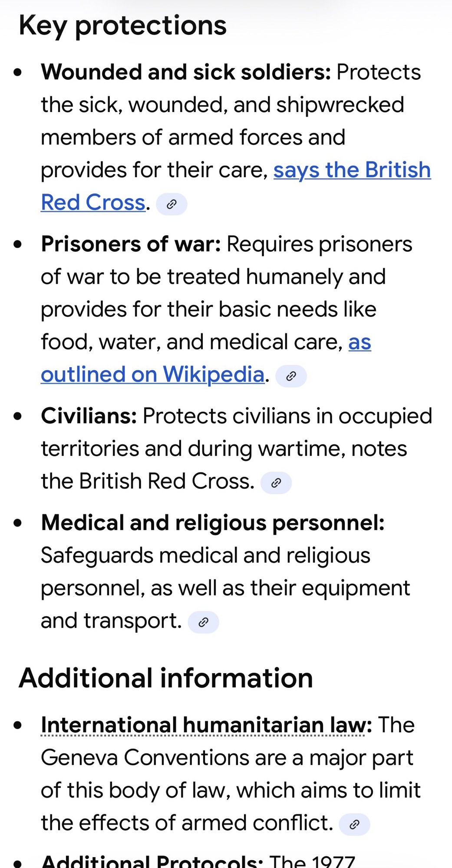Click link icon beside Wikipedia citation
Screen dimensions: 452x868
tap(291, 376)
